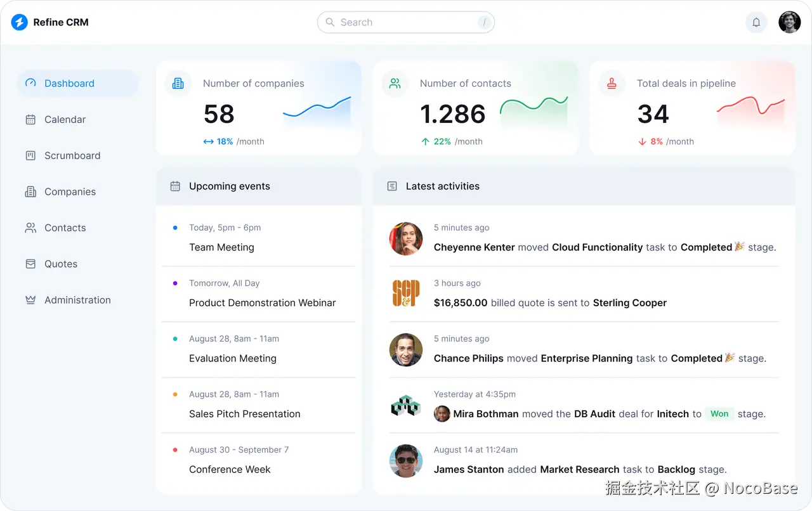This screenshot has height=511, width=812.
Task: Open the Administration menu item
Action: [x=77, y=300]
